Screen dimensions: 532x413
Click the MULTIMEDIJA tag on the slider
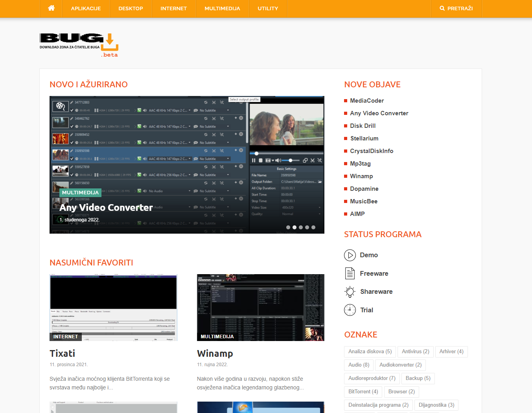click(x=80, y=192)
